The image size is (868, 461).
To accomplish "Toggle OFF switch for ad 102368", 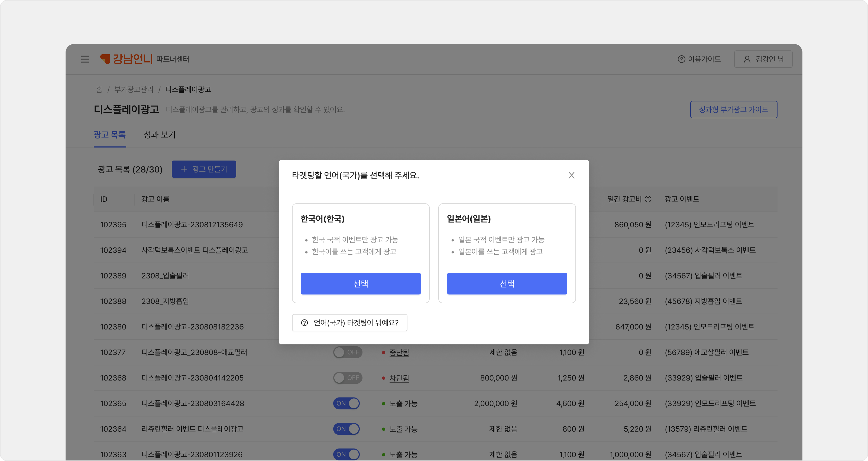I will pyautogui.click(x=347, y=378).
